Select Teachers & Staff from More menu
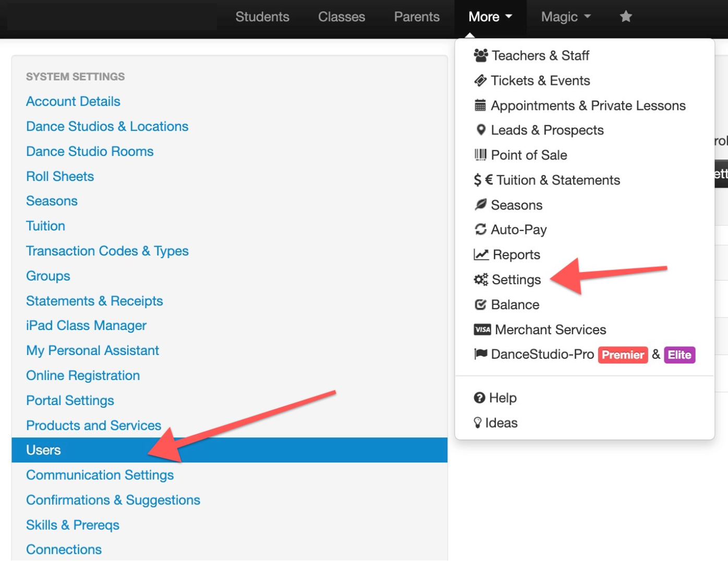728x561 pixels. click(540, 55)
